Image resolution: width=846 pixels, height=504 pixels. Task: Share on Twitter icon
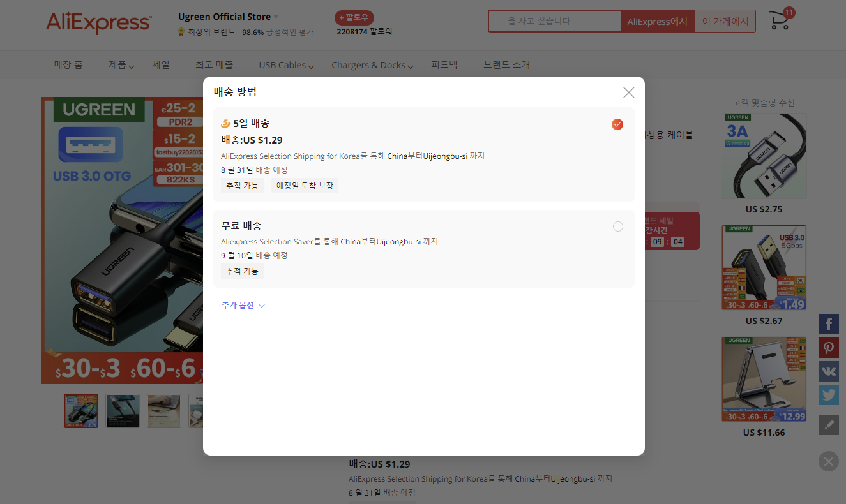[x=829, y=395]
